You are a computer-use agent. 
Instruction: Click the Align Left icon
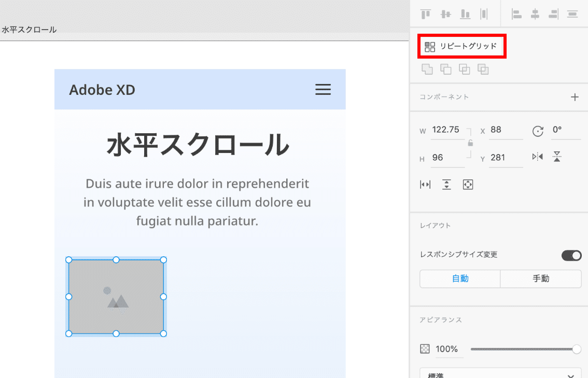(516, 14)
